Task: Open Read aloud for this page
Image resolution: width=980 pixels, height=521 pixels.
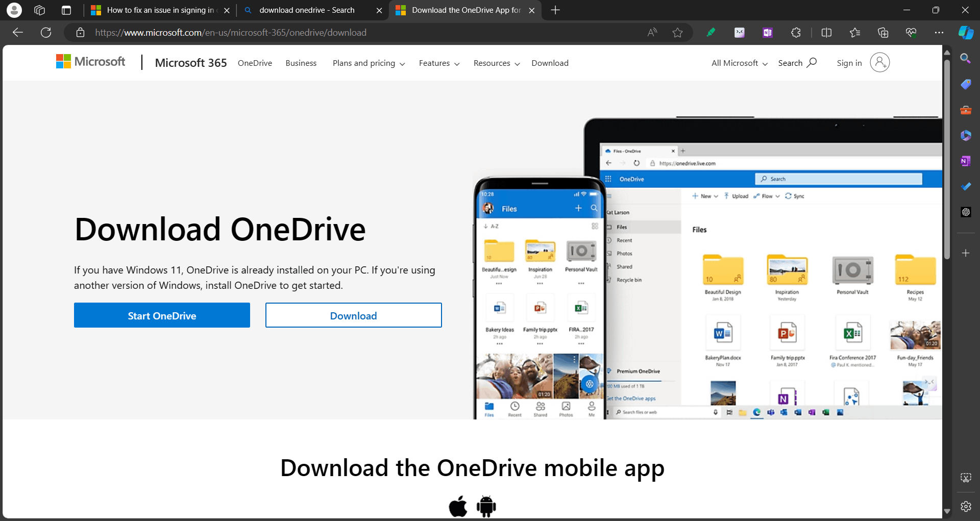Action: (652, 32)
